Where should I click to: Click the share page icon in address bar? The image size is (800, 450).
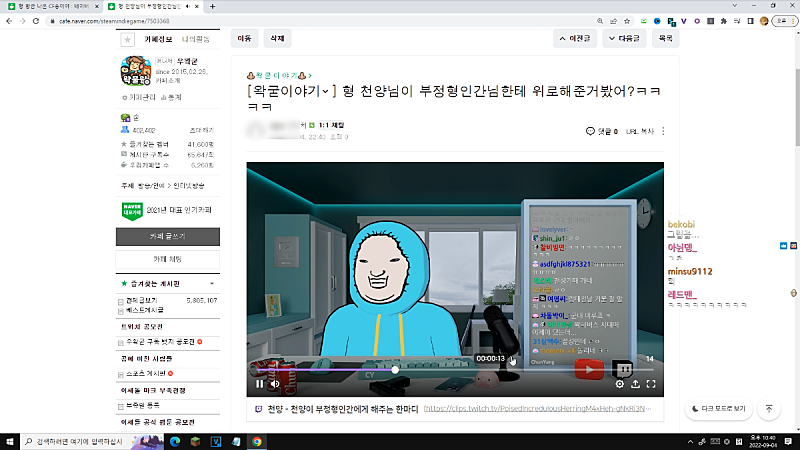coord(613,21)
